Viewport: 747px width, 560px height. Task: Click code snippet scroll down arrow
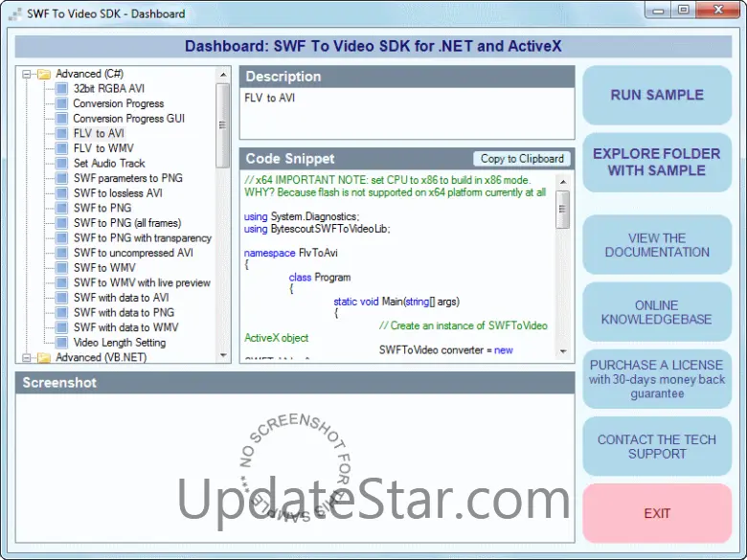pyautogui.click(x=563, y=351)
